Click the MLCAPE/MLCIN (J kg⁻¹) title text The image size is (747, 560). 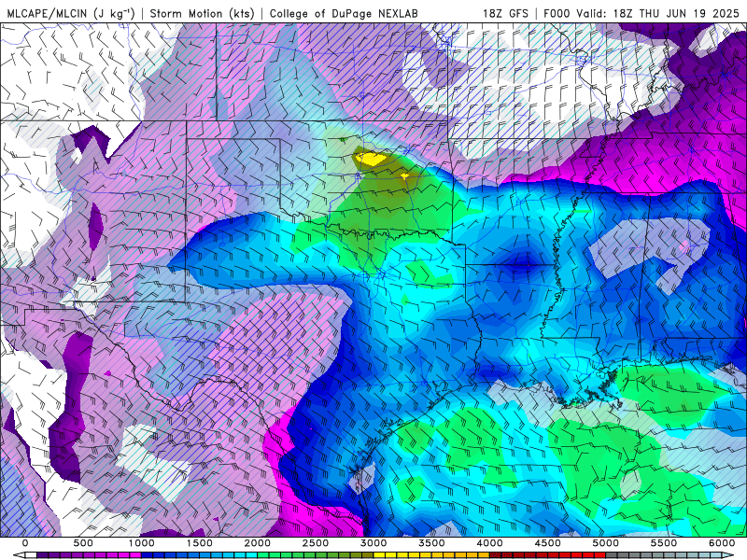coord(71,14)
